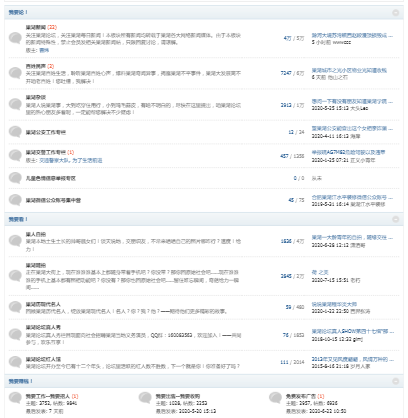Click bubble icon beside 巢人自拍 forum
408x418 pixels.
click(x=15, y=241)
